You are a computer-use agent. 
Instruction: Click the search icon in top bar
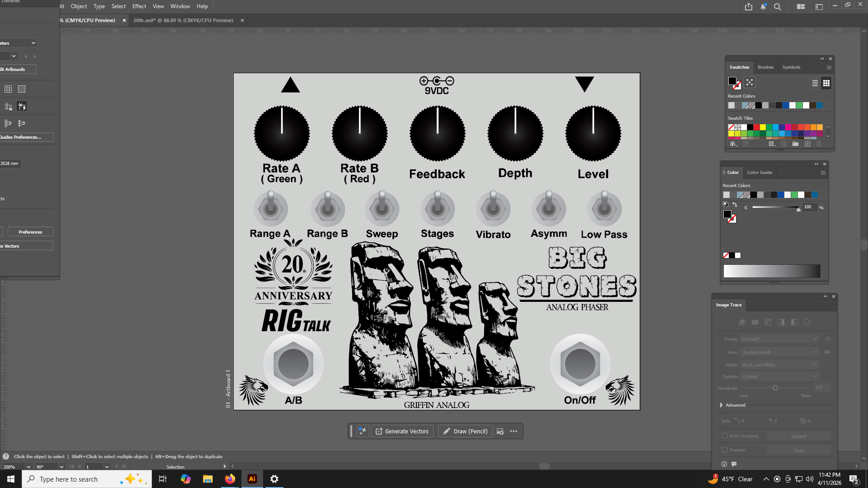click(x=778, y=7)
